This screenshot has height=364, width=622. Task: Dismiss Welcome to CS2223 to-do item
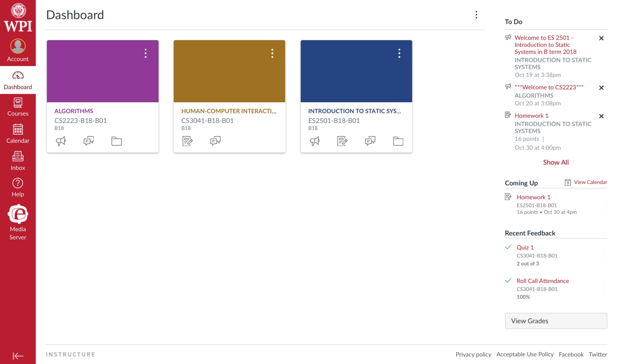601,88
